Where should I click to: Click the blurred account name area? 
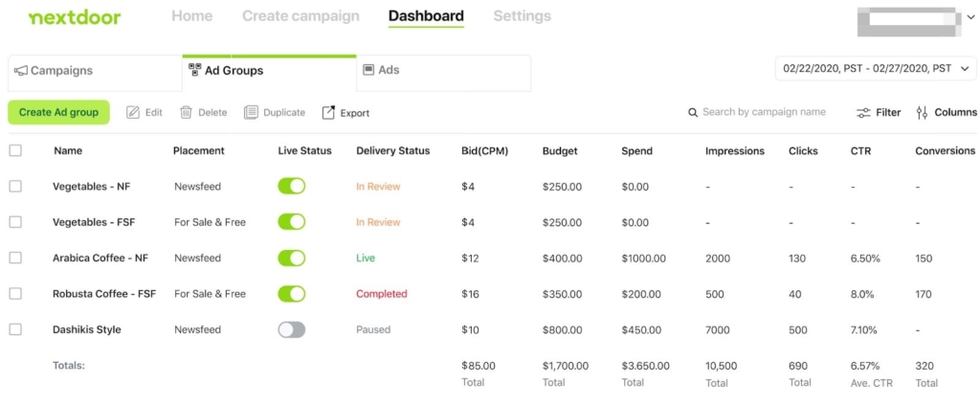[x=909, y=21]
